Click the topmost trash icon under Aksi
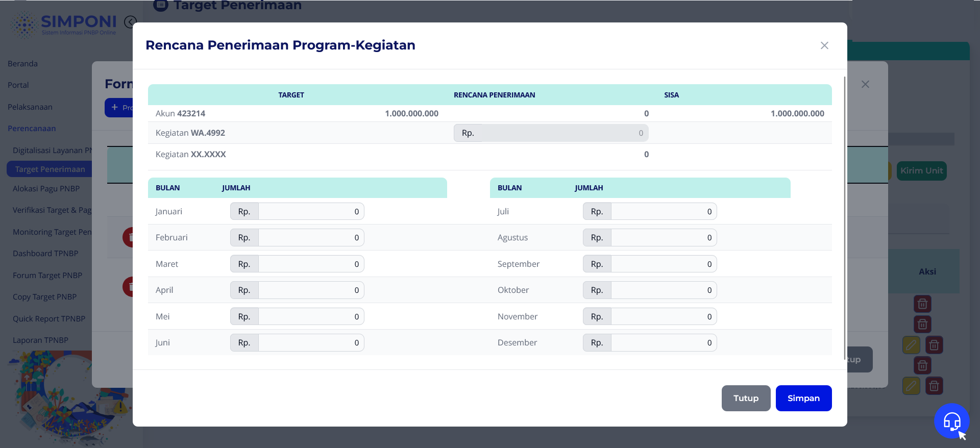This screenshot has height=448, width=980. point(922,304)
